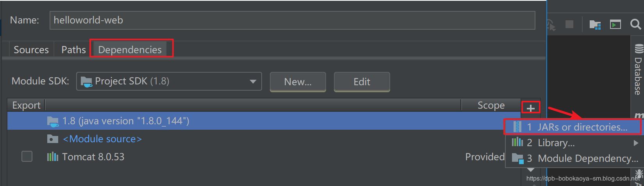Open Tomcat's Provided scope dropdown

pos(485,157)
